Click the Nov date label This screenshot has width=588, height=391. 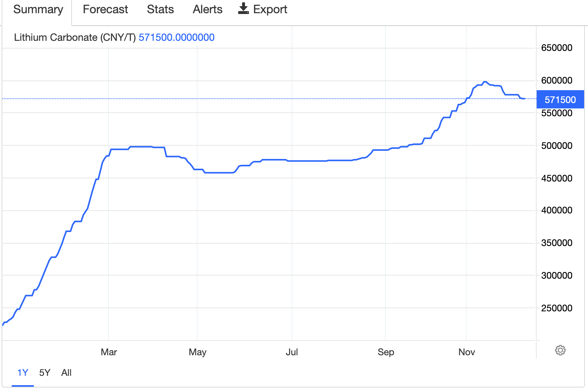pos(467,352)
